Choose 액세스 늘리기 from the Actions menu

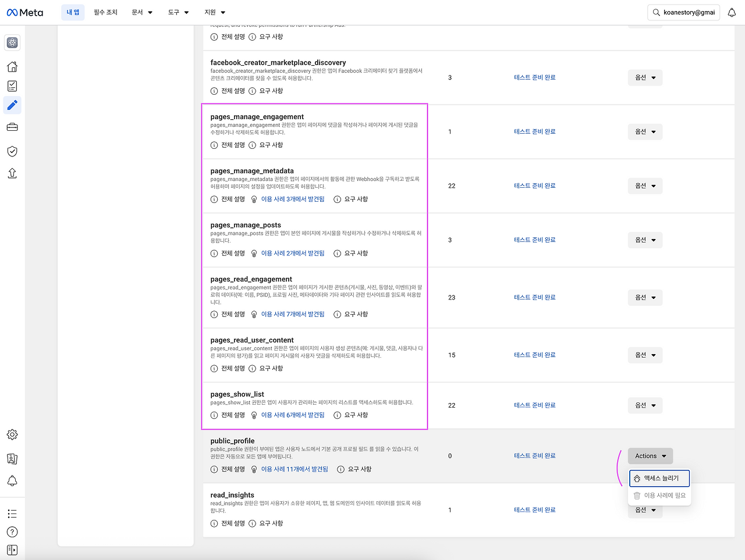point(659,479)
